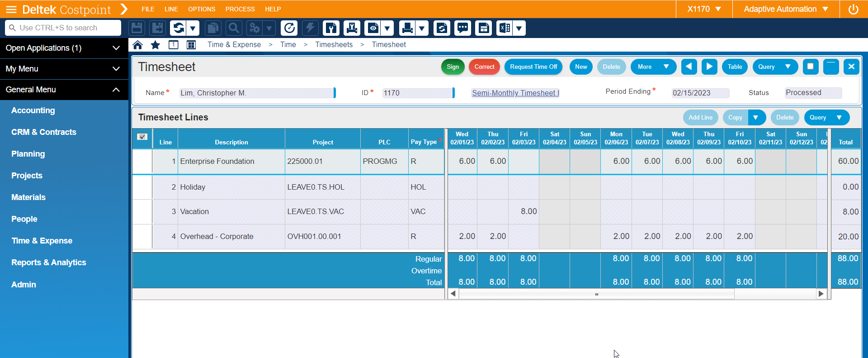Click the Add Line button
The width and height of the screenshot is (868, 358).
coord(700,117)
